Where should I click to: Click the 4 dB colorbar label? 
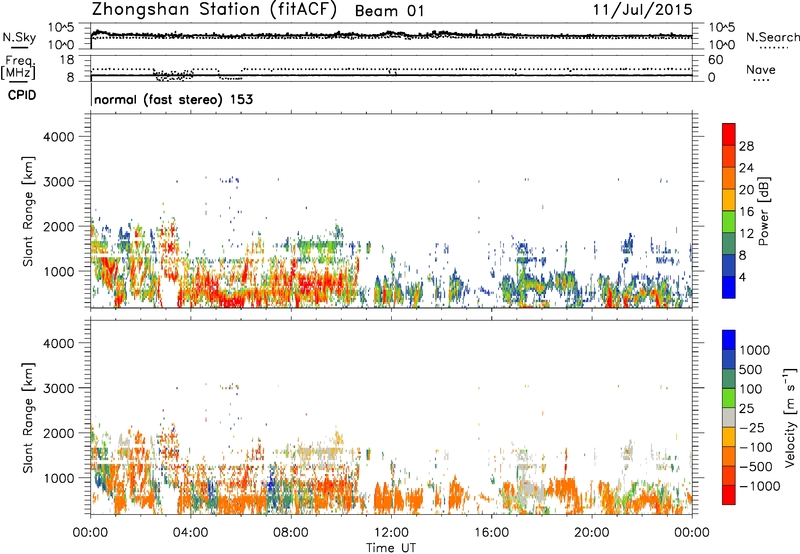point(742,278)
